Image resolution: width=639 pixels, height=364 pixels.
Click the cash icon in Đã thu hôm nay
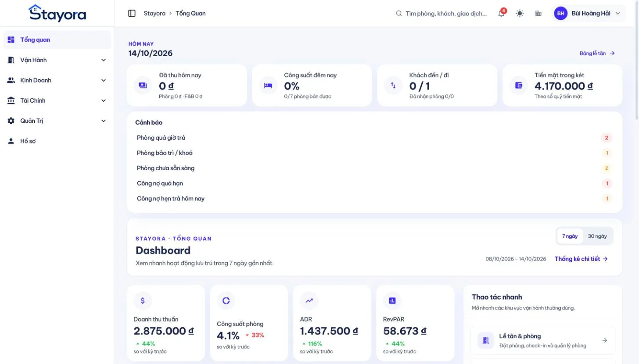pos(143,85)
